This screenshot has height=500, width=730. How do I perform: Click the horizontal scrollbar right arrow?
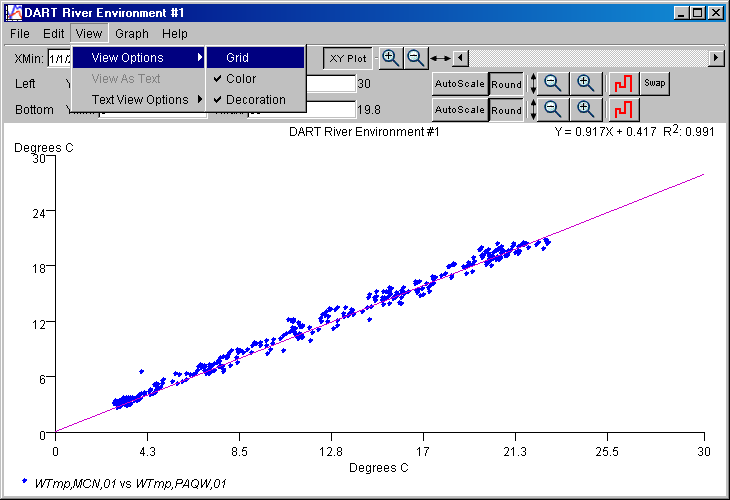click(716, 58)
